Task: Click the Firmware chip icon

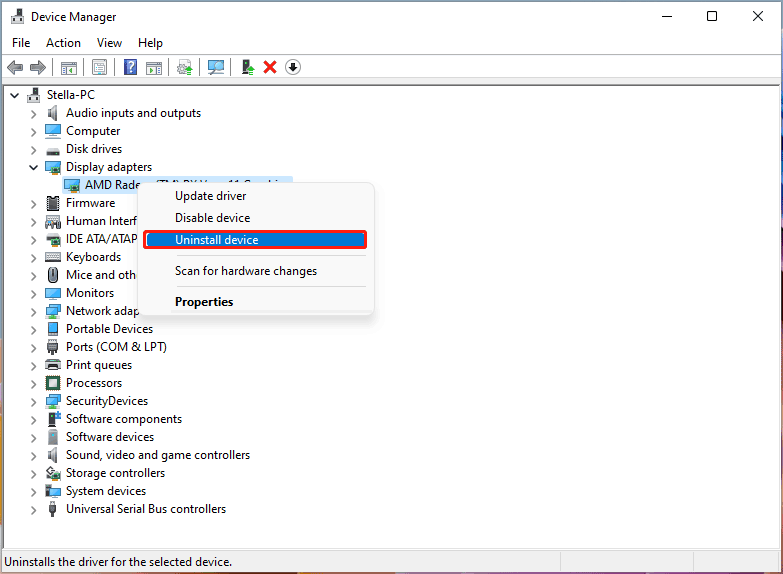Action: 53,203
